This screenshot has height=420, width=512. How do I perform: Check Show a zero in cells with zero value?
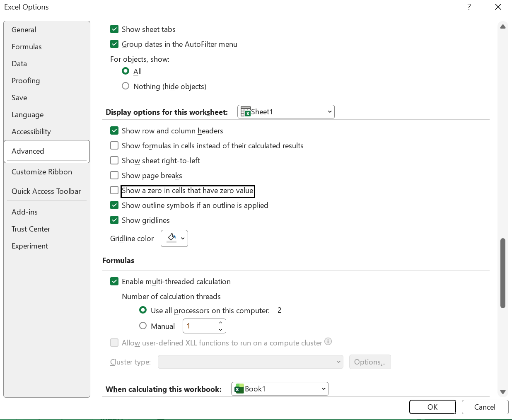(x=114, y=191)
